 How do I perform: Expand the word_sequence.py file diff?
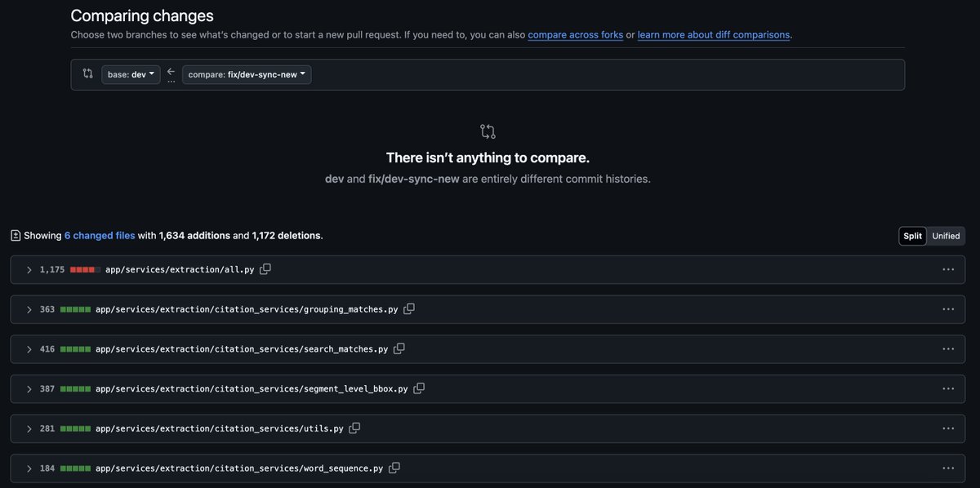pos(29,468)
